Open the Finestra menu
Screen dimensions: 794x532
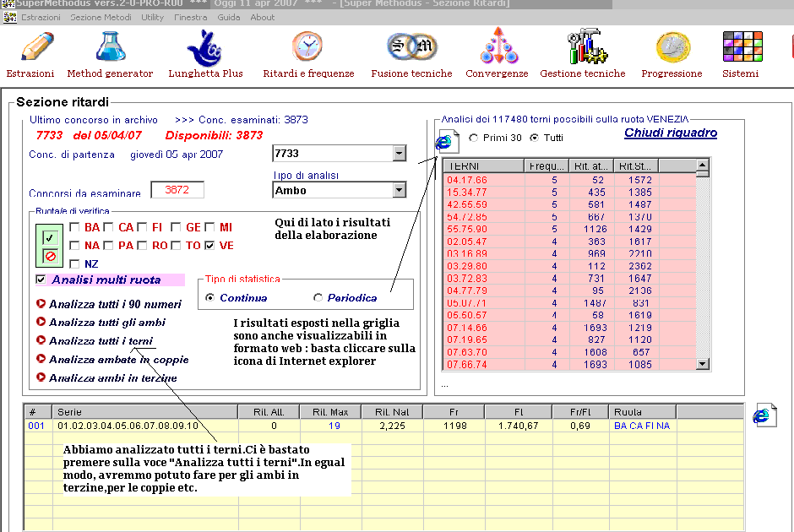click(x=190, y=17)
